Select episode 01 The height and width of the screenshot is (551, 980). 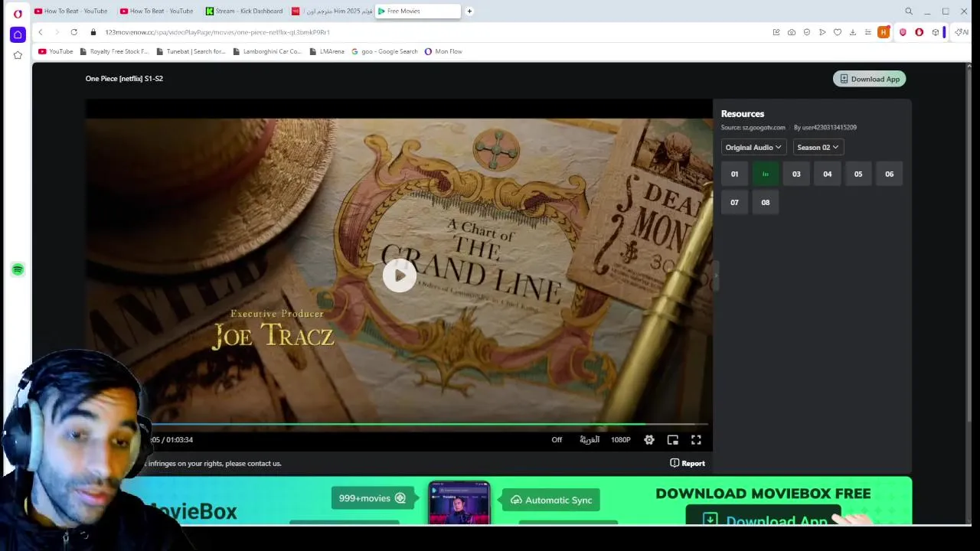pos(734,174)
